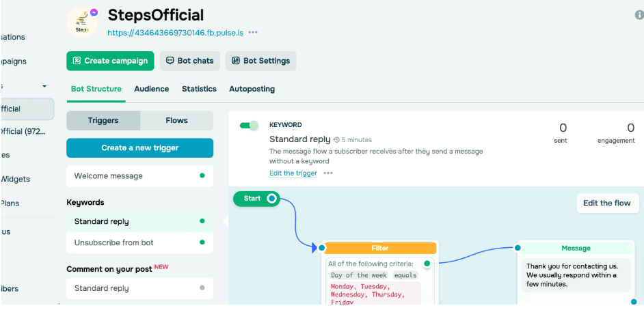Viewport: 644px width, 310px height.
Task: Open Bot Settings
Action: pyautogui.click(x=260, y=61)
